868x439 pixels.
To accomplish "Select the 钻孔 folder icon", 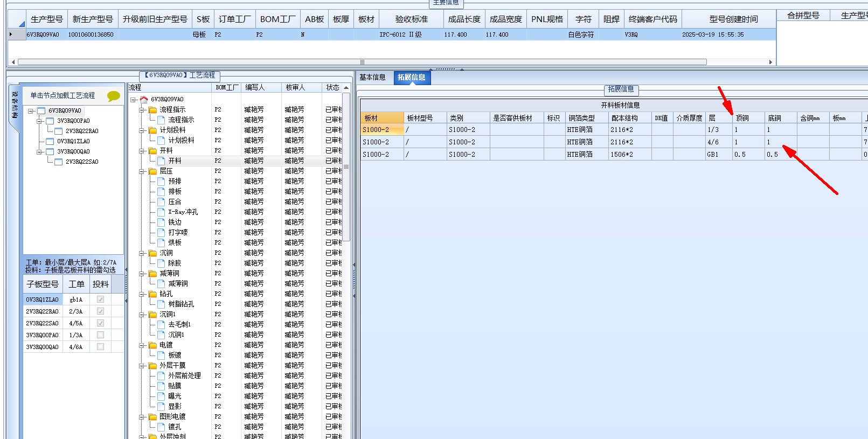I will 152,294.
